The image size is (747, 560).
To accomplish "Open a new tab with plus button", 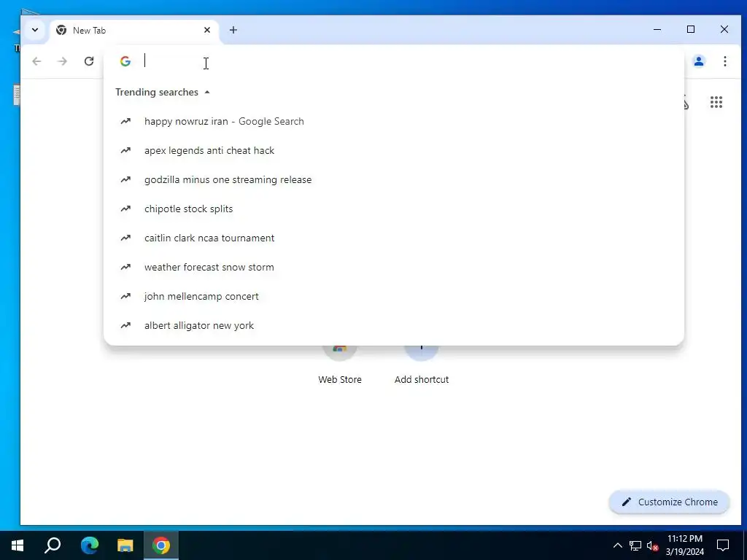I will 233,30.
